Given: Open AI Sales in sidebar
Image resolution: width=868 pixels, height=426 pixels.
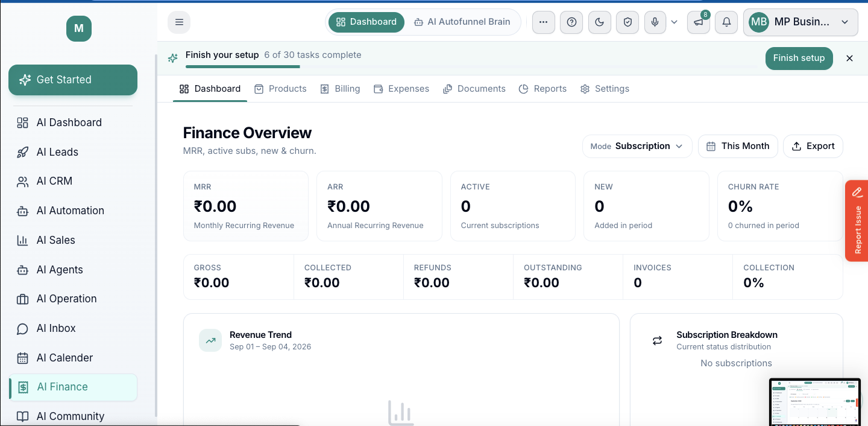Looking at the screenshot, I should (73, 240).
